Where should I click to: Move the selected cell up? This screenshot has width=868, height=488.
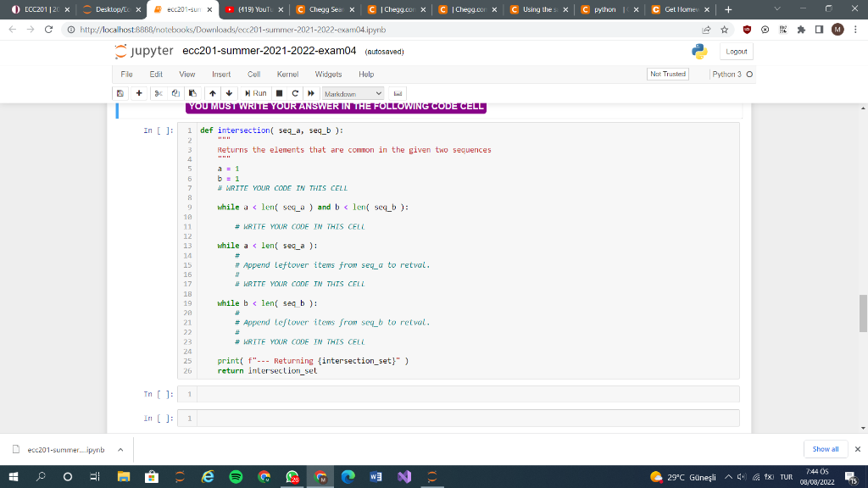[x=213, y=93]
